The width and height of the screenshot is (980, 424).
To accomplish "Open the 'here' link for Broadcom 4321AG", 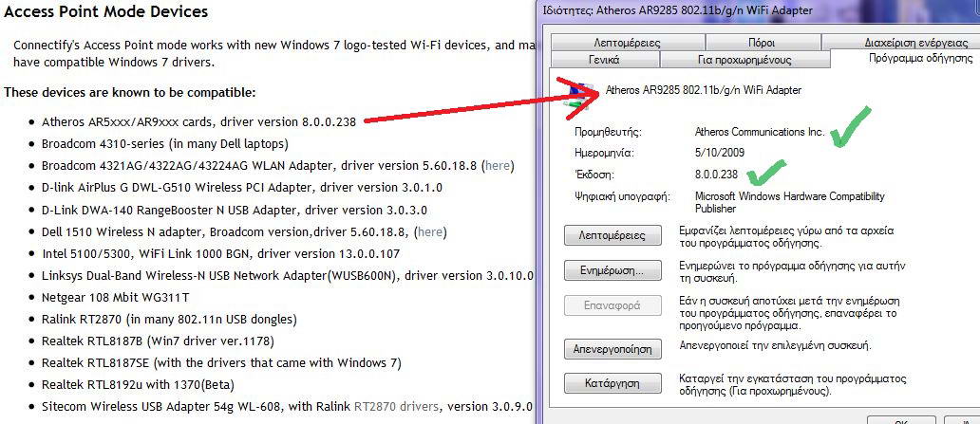I will 498,165.
